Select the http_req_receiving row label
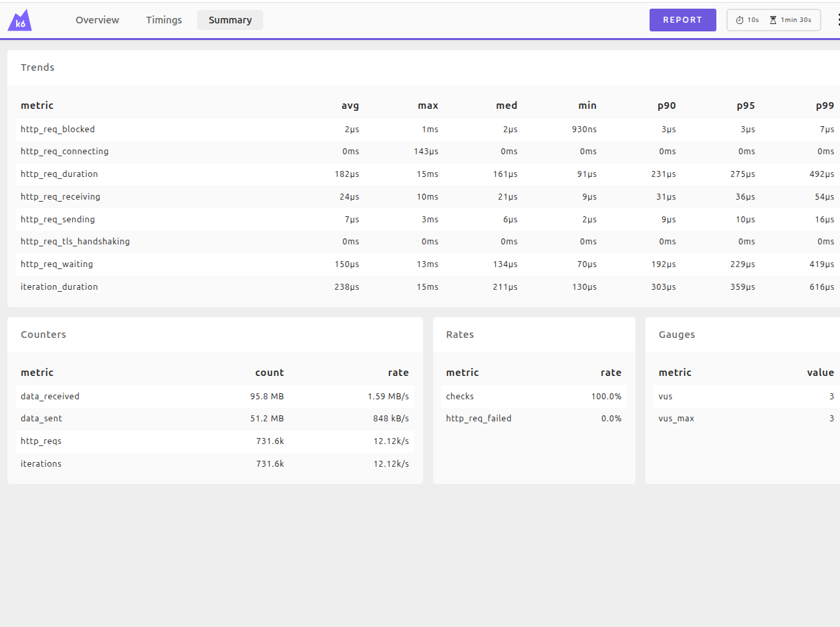This screenshot has width=840, height=627. click(x=61, y=197)
